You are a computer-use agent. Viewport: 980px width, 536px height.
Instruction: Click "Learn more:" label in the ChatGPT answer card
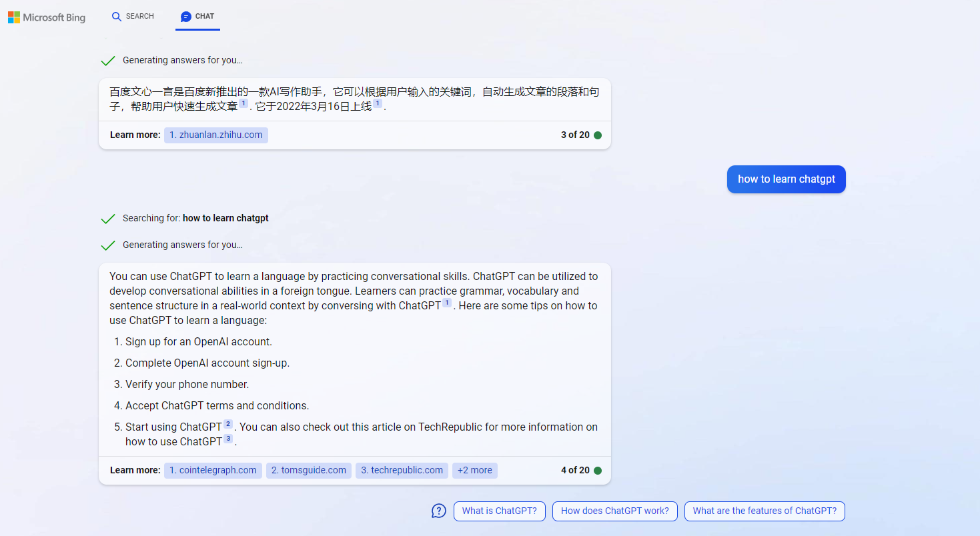click(135, 470)
